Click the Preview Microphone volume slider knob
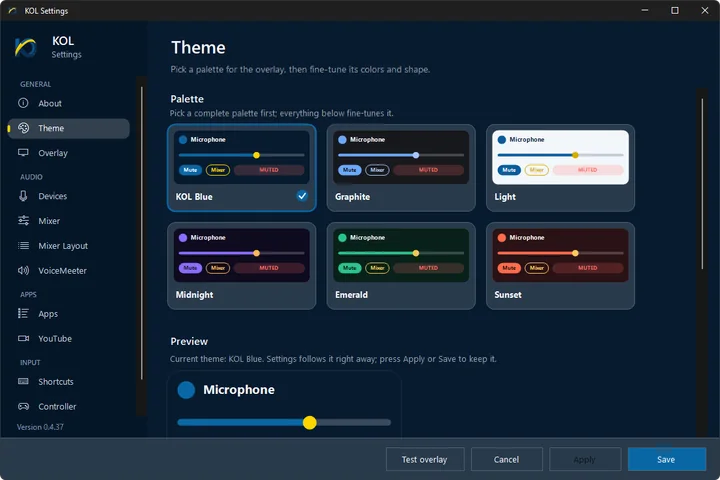The image size is (720, 480). (309, 422)
